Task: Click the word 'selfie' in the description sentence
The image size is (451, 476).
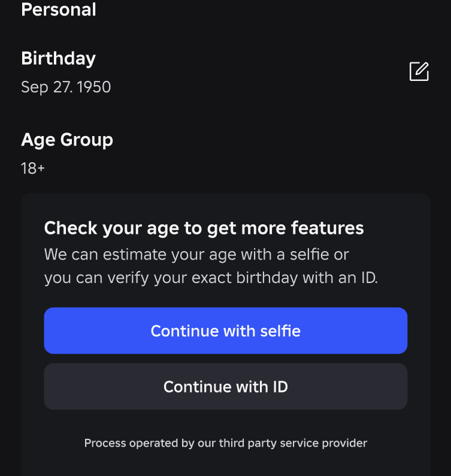Action: click(308, 254)
